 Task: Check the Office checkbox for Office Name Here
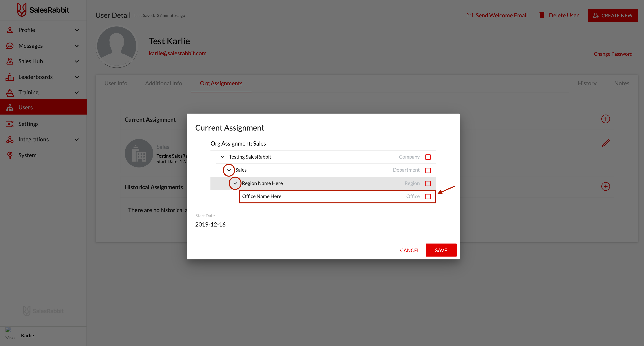(x=428, y=197)
